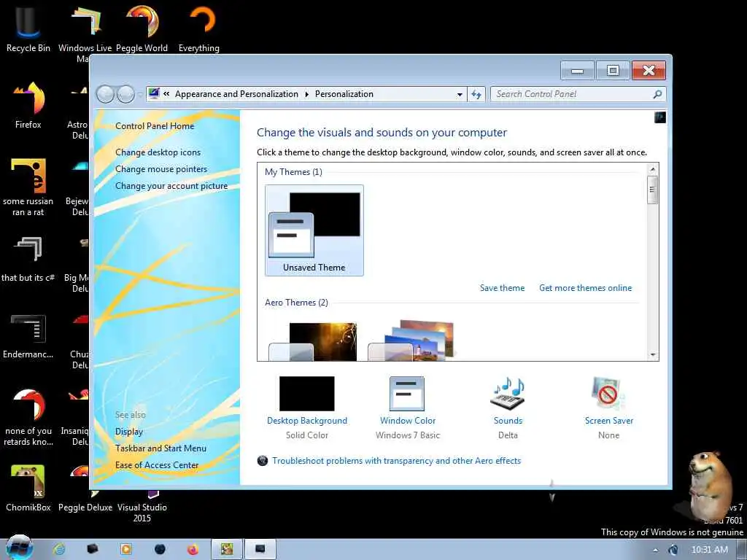Screen dimensions: 747x560
Task: Open the media player taskbar icon
Action: (x=126, y=550)
